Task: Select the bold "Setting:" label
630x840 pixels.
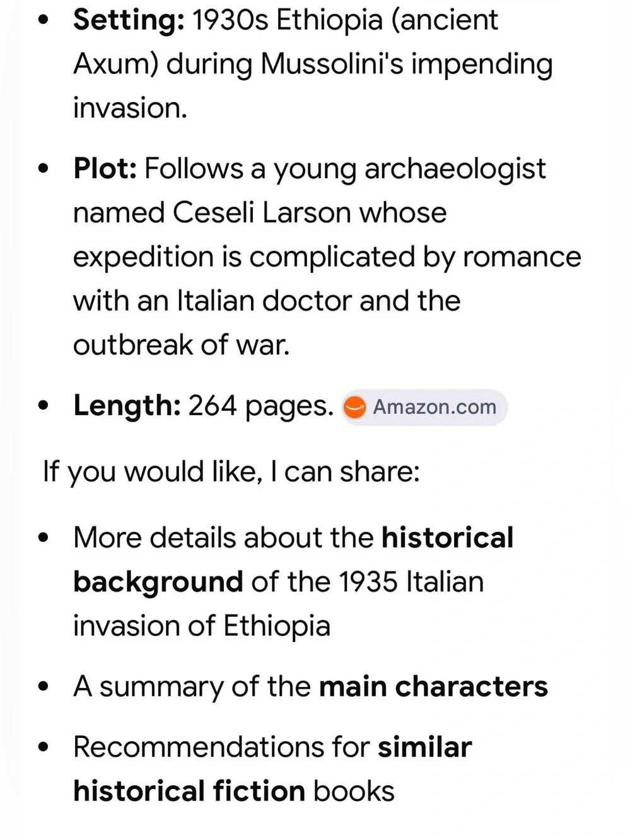Action: (x=129, y=20)
